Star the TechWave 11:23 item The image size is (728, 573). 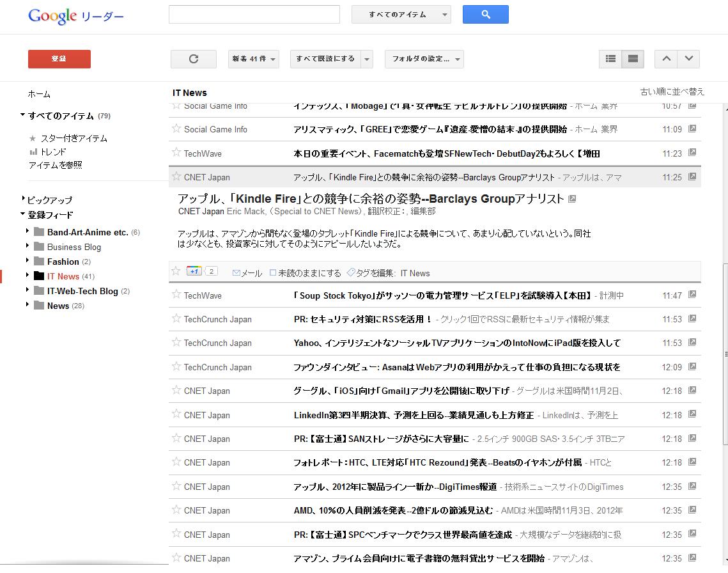[x=176, y=152]
